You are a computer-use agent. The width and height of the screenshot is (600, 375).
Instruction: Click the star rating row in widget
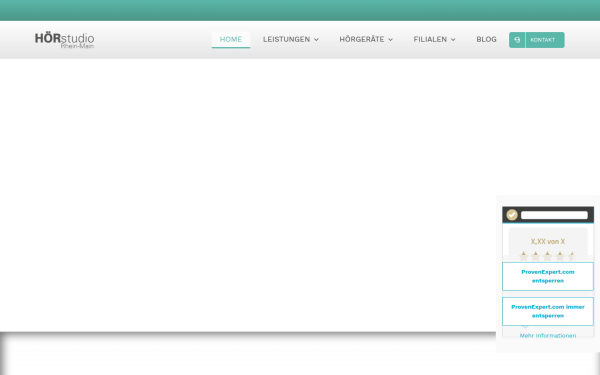point(548,256)
